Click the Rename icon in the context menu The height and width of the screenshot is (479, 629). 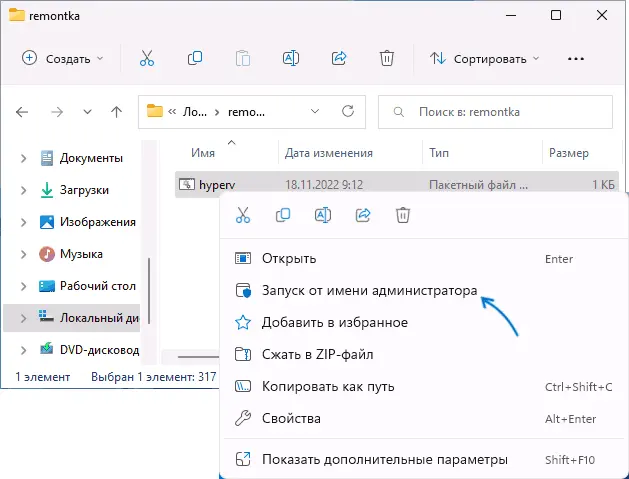pyautogui.click(x=323, y=214)
